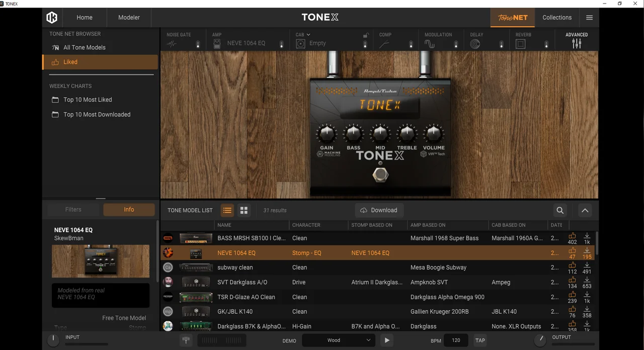The width and height of the screenshot is (644, 350).
Task: Open the Filters tab
Action: tap(73, 209)
